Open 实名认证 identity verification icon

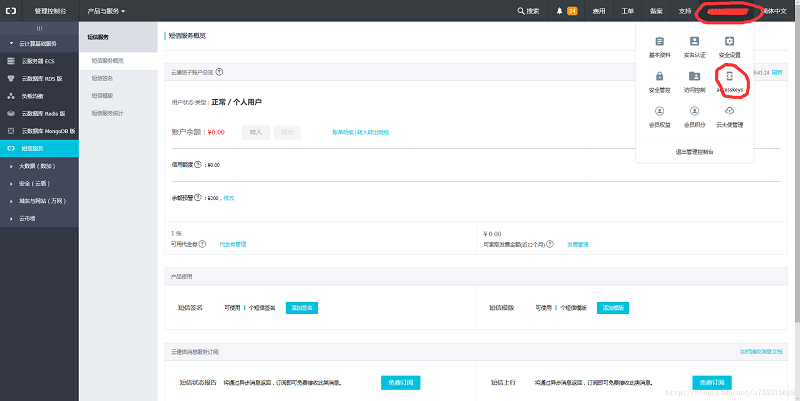pos(695,42)
